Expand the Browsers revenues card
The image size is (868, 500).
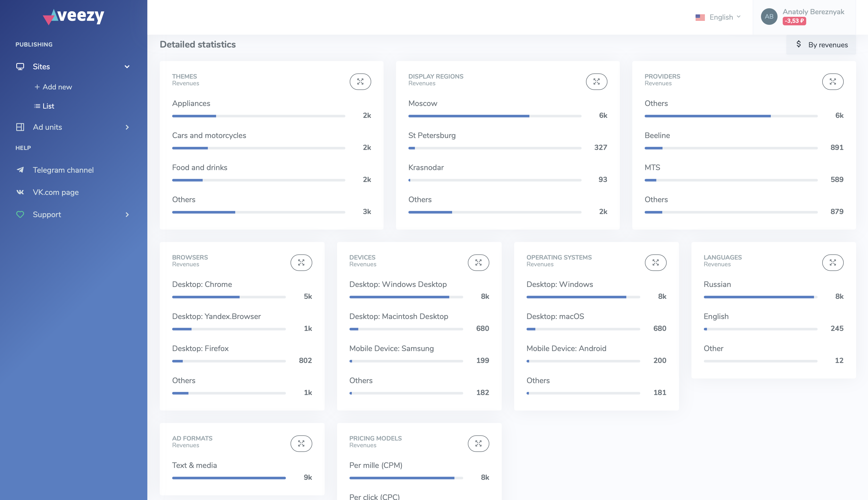point(301,263)
